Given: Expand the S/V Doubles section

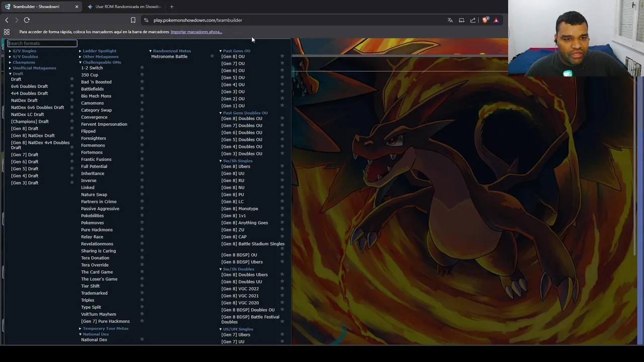Looking at the screenshot, I should pos(24,56).
